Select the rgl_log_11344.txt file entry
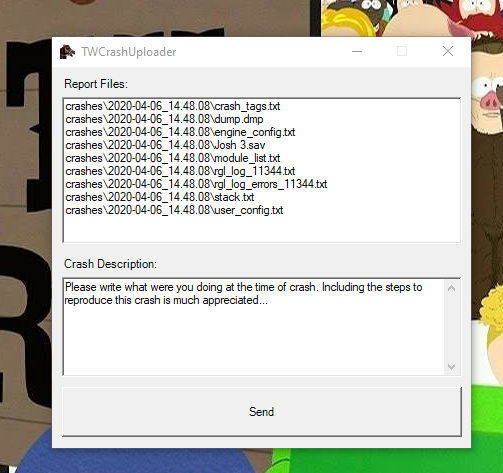Image resolution: width=503 pixels, height=473 pixels. [x=180, y=171]
